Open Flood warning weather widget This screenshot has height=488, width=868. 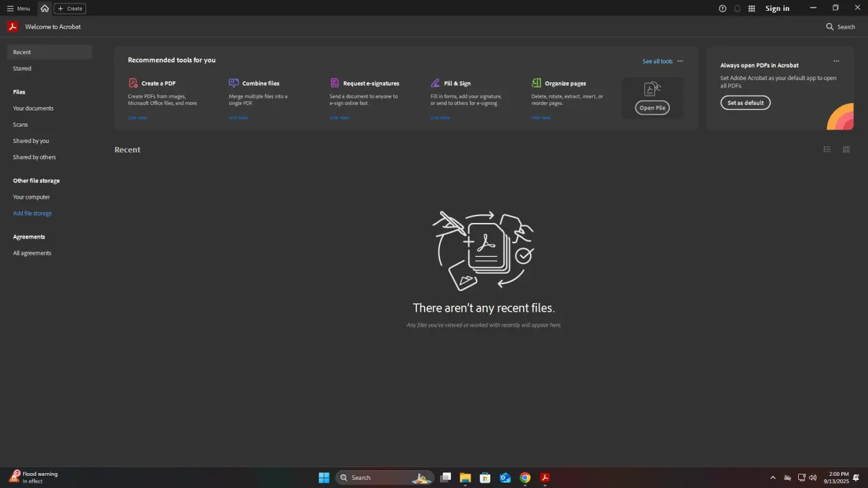(34, 477)
